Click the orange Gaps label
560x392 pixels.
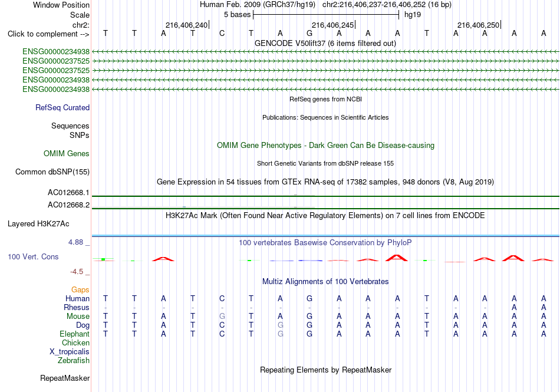pos(80,289)
